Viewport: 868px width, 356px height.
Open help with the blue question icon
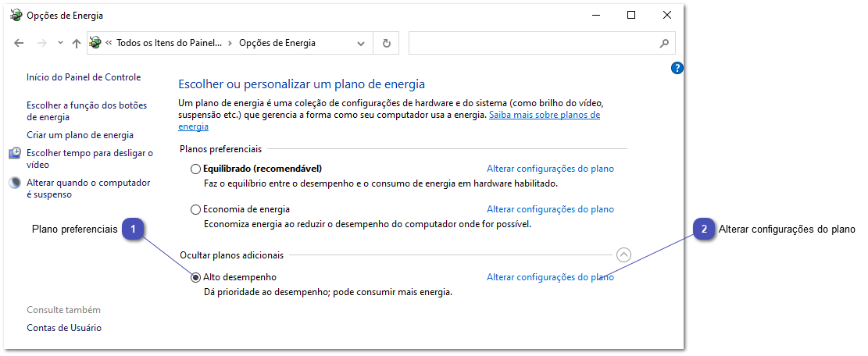(677, 69)
